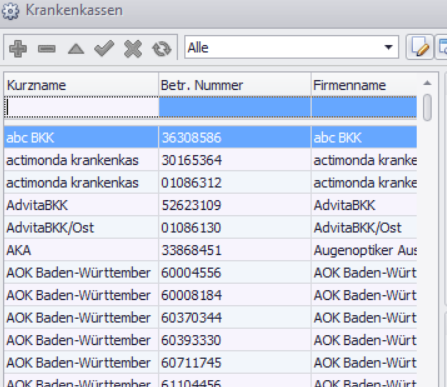Sort by Betr. Nummer column header
This screenshot has height=387, width=447.
(x=235, y=85)
